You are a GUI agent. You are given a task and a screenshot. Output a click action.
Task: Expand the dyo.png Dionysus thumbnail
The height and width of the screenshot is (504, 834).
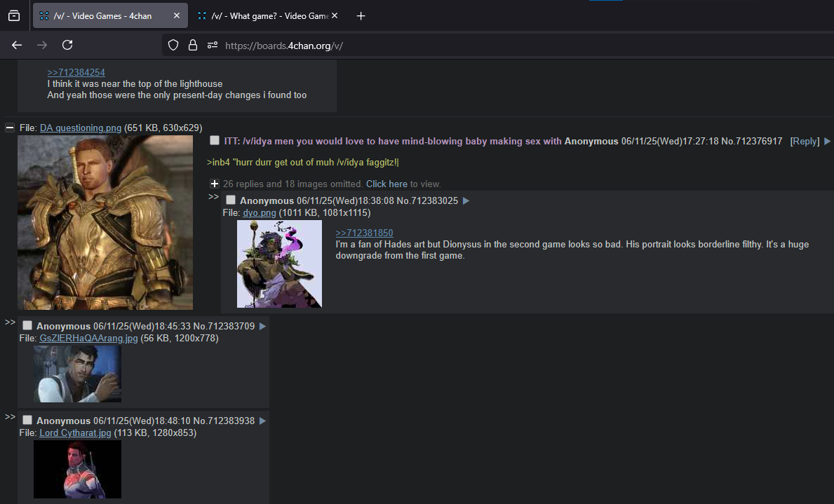point(279,264)
